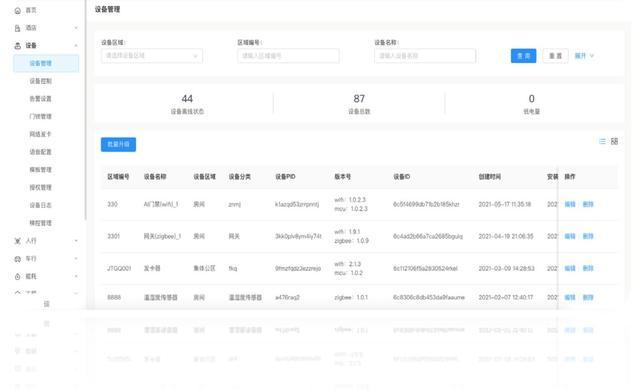The image size is (640, 389).
Task: Expand the 能耗 sidebar menu arrow
Action: tap(76, 276)
